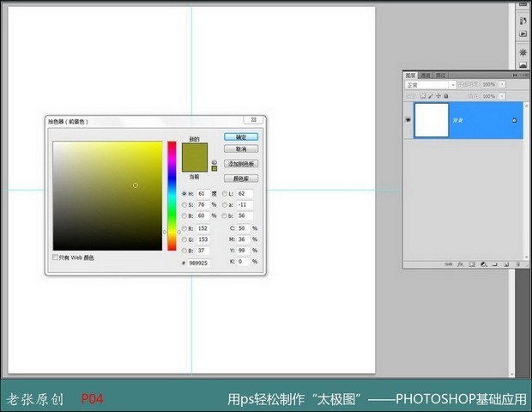
Task: Click the delete layer trash icon
Action: click(x=516, y=265)
